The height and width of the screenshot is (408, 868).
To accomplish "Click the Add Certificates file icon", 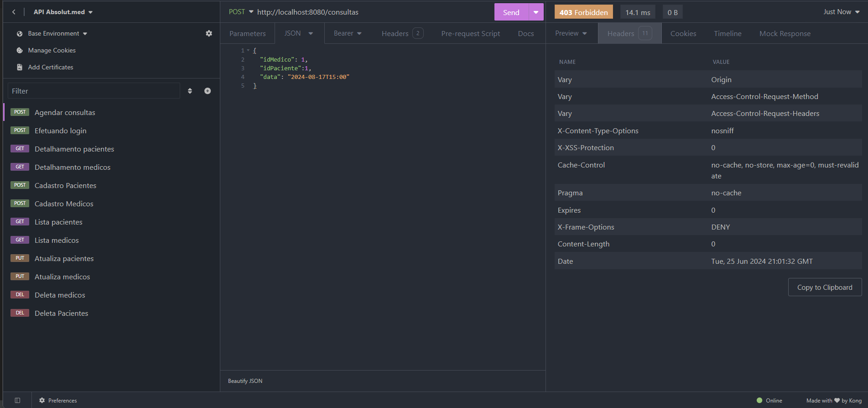I will (20, 67).
